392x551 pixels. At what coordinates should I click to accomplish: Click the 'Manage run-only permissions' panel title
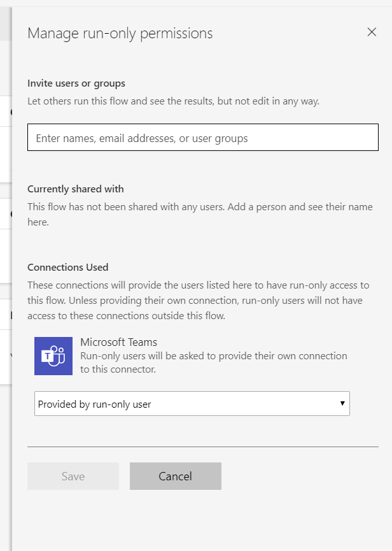coord(120,33)
